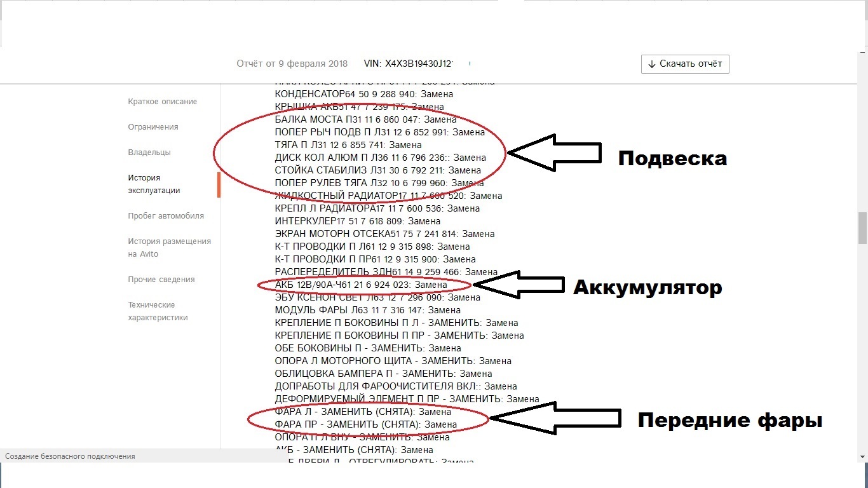Select ДОПРАБОТЫ ДЛЯ ФАРООЧИСТИТЕЛЯ ВКЛ line
The image size is (868, 488).
point(396,386)
